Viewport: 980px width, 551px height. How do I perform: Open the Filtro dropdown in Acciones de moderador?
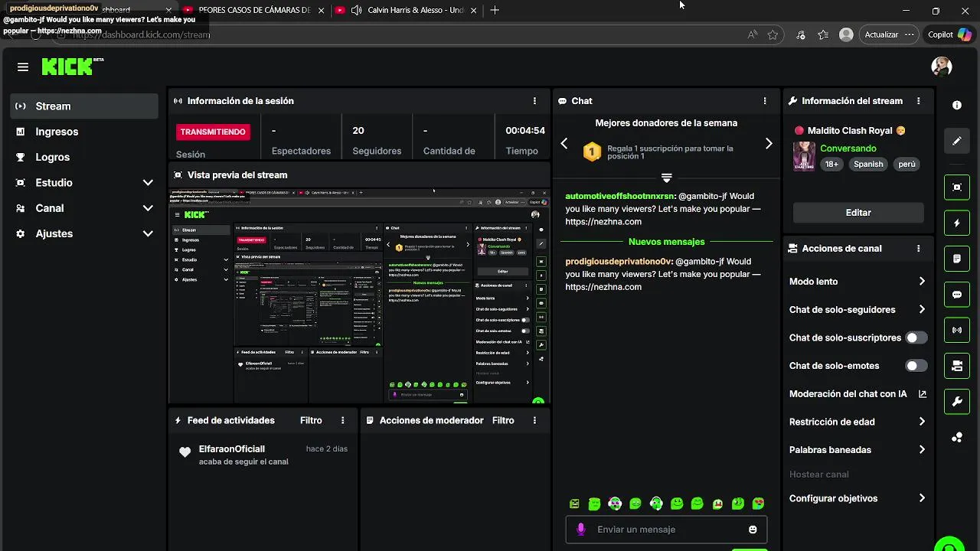tap(503, 420)
